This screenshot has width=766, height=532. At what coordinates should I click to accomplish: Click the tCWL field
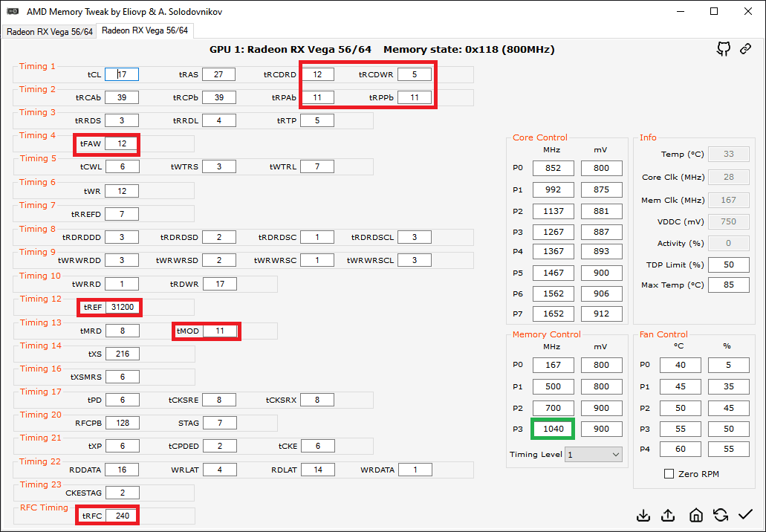pos(122,166)
